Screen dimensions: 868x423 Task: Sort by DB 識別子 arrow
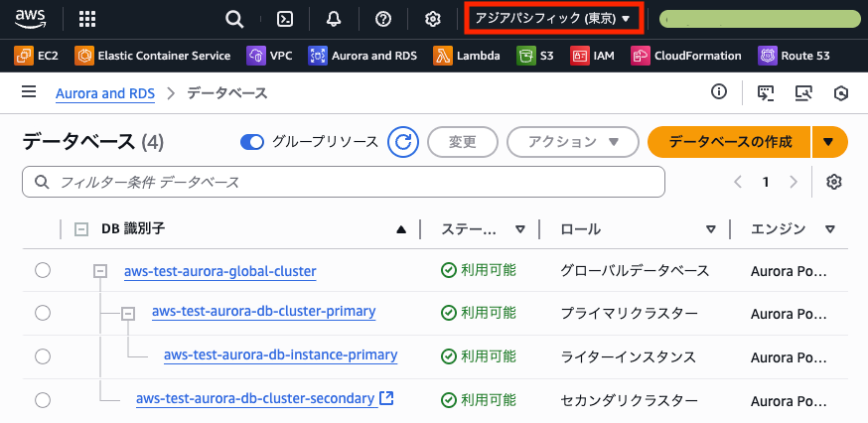[x=401, y=229]
